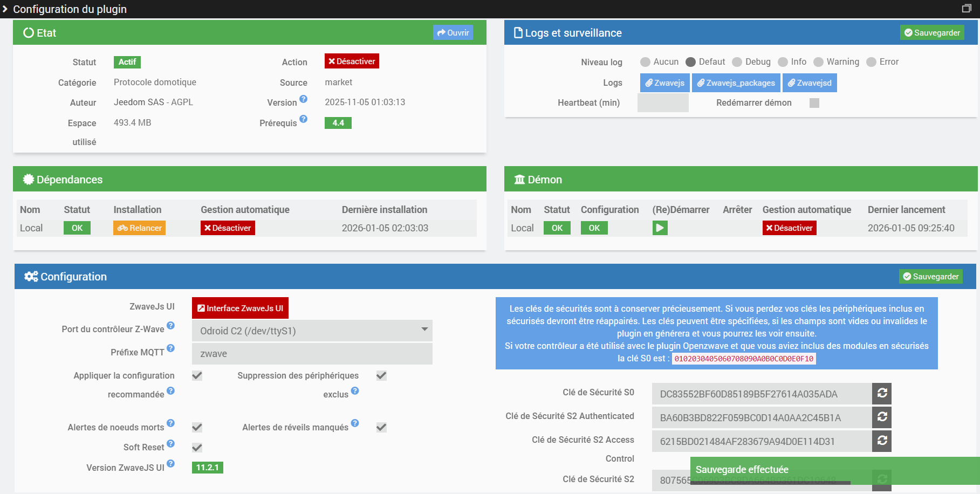Click help icon beside Port du contrôleur Z-Wave

click(x=170, y=325)
